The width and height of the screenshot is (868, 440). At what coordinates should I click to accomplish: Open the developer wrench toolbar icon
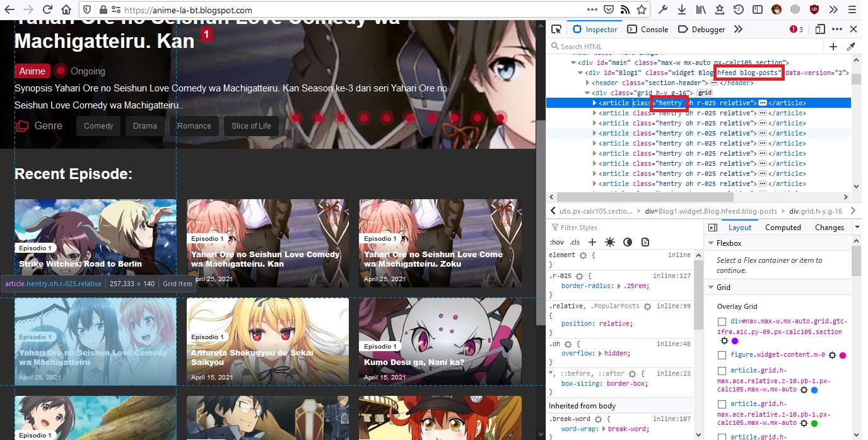tap(663, 9)
